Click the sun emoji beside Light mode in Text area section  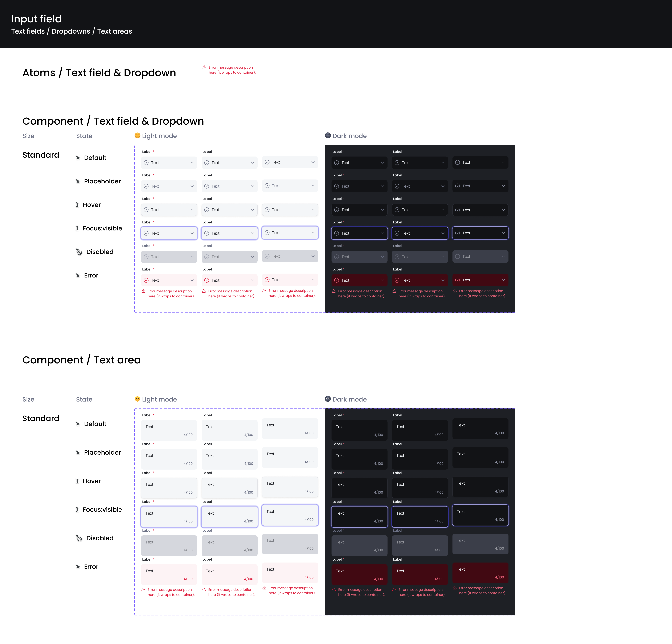(137, 399)
